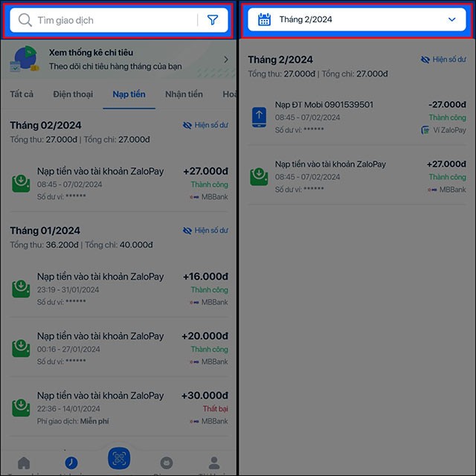Open the calendar icon beside Tháng 2/2024

click(x=264, y=19)
